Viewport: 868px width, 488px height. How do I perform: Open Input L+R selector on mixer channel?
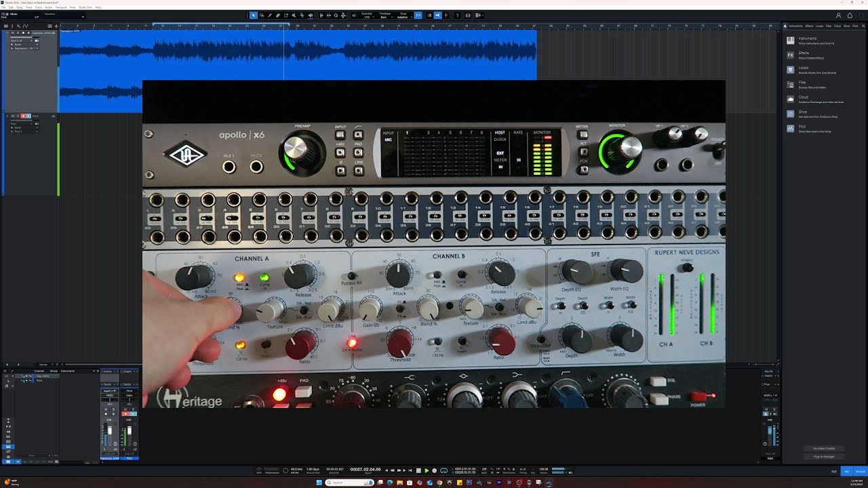click(x=110, y=391)
